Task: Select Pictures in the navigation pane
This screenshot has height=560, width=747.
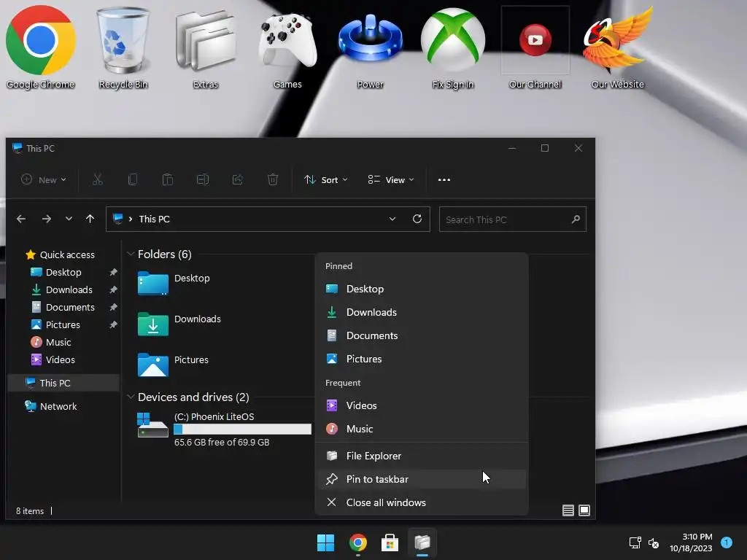Action: (x=63, y=324)
